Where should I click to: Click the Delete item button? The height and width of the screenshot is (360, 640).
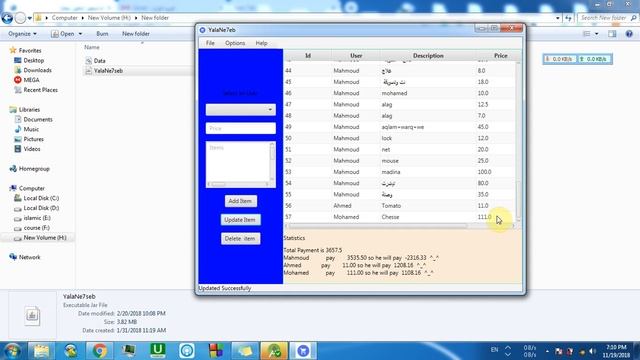click(240, 238)
